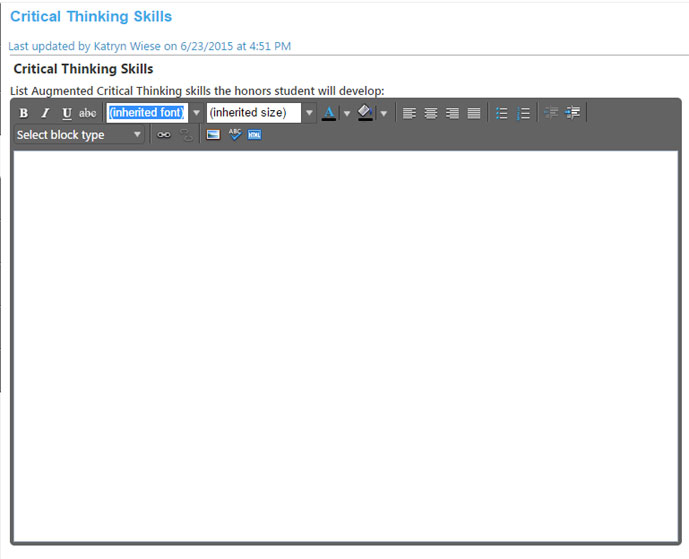
Task: Insert a hyperlink with chain icon
Action: 164,134
